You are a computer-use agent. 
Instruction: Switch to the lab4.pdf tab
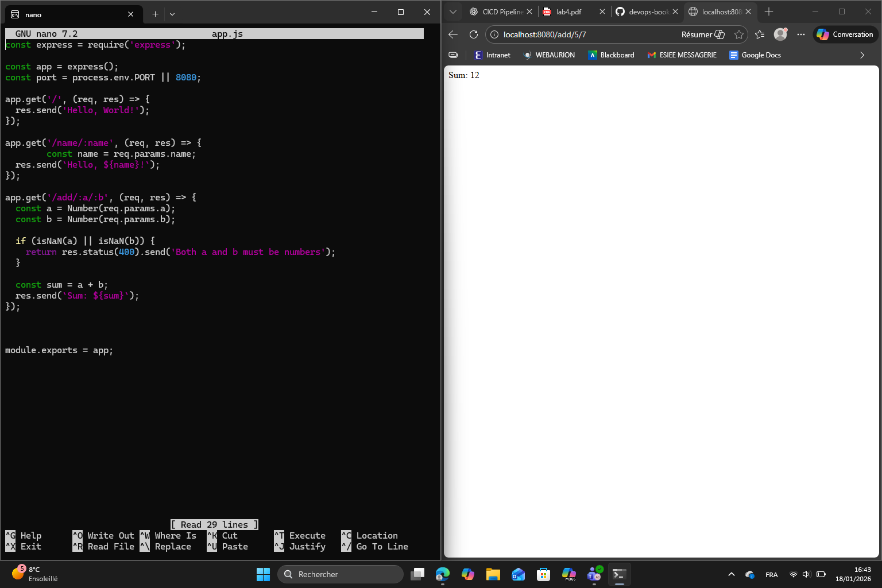coord(568,11)
